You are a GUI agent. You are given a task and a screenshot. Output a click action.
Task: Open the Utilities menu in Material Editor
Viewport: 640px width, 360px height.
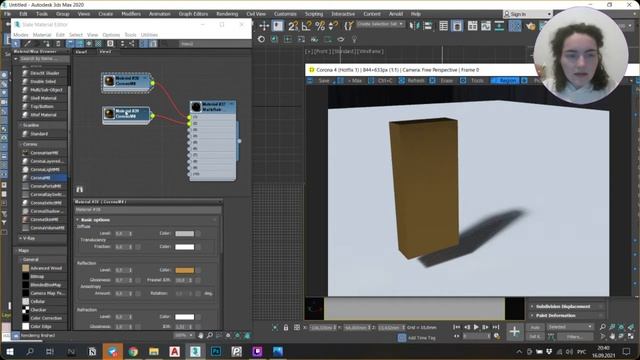149,35
